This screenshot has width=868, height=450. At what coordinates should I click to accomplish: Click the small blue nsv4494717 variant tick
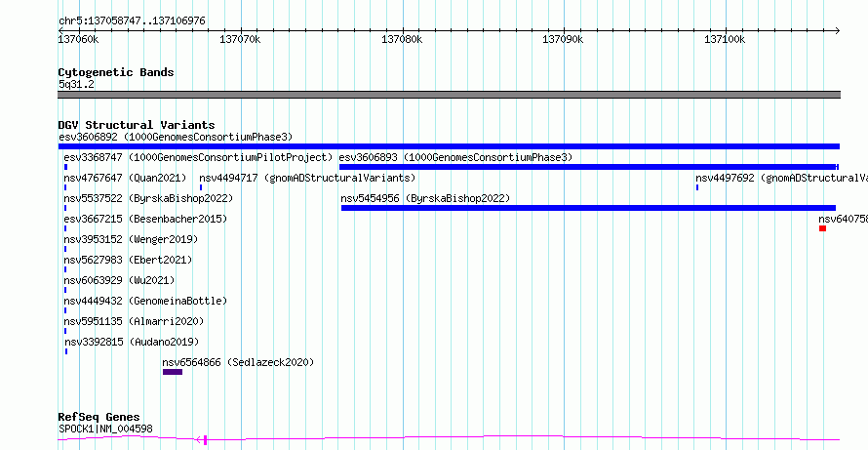tap(200, 187)
